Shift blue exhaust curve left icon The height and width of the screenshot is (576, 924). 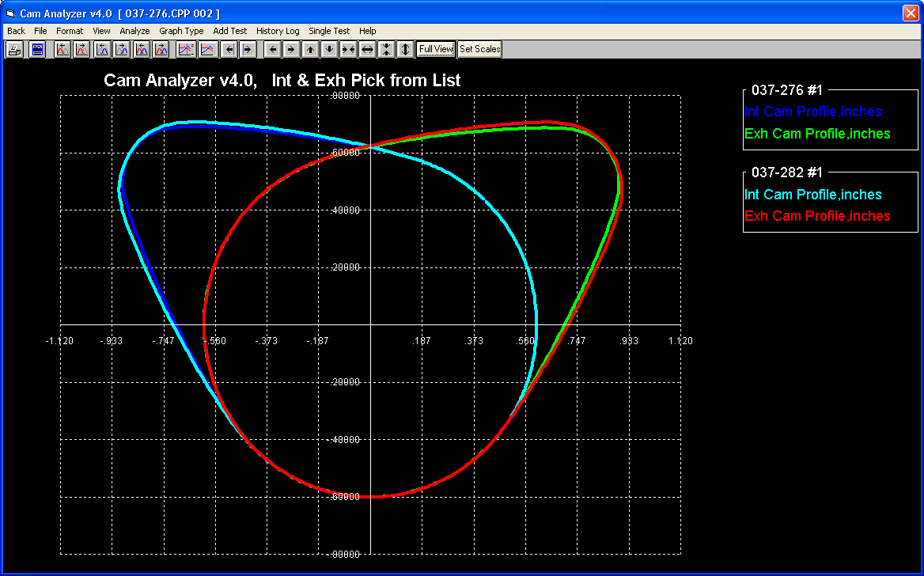coord(103,50)
